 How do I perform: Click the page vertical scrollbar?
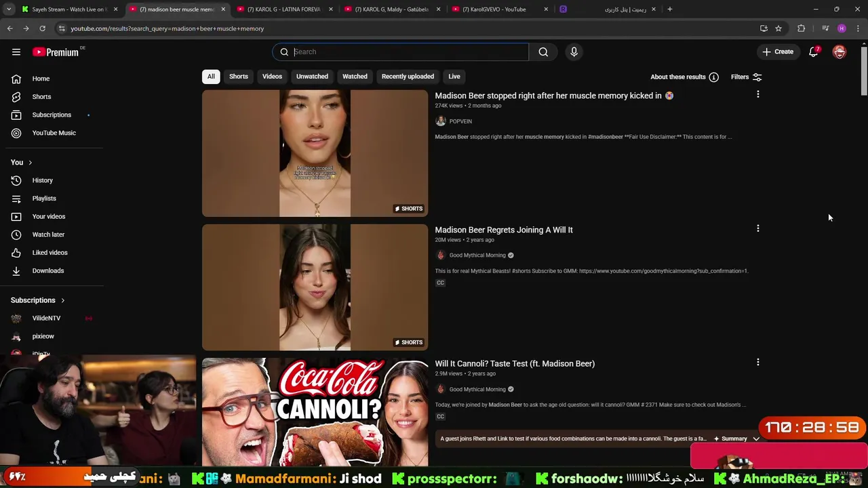coord(863,71)
